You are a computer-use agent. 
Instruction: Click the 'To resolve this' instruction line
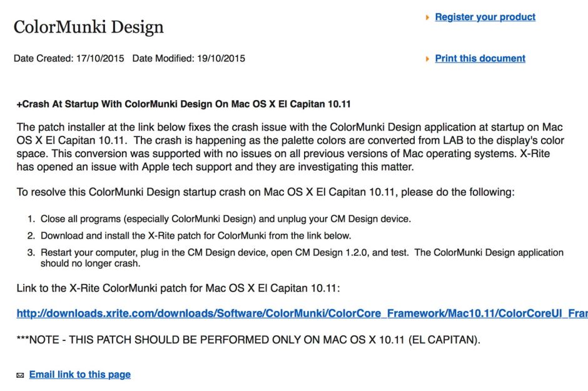[265, 192]
